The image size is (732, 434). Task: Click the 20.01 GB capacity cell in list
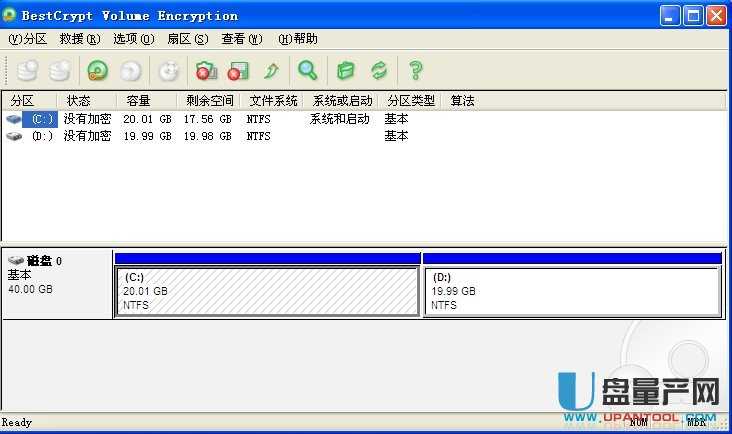click(147, 119)
